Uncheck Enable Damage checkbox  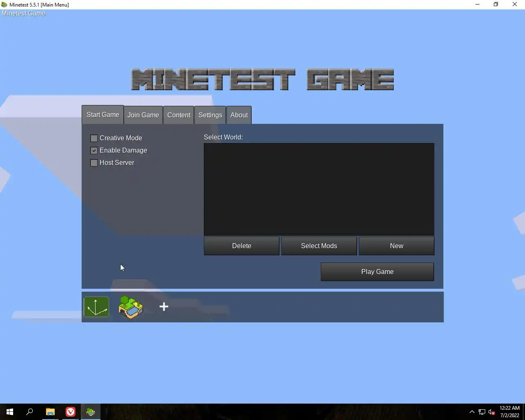(x=94, y=151)
